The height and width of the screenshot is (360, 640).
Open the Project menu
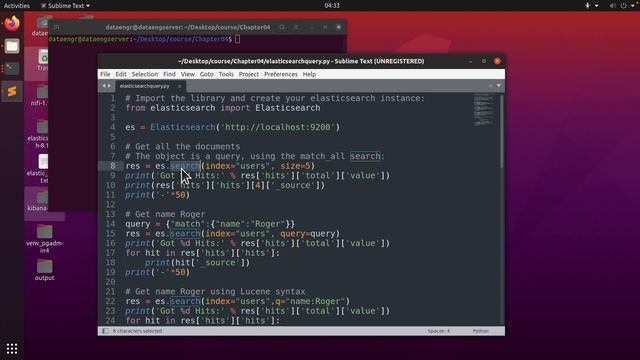(249, 74)
